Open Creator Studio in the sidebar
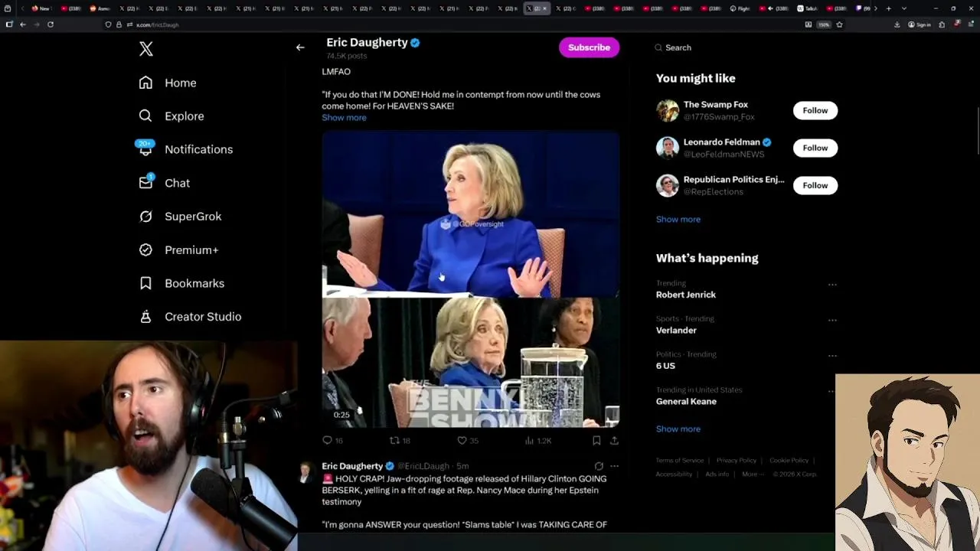980x551 pixels. click(191, 317)
